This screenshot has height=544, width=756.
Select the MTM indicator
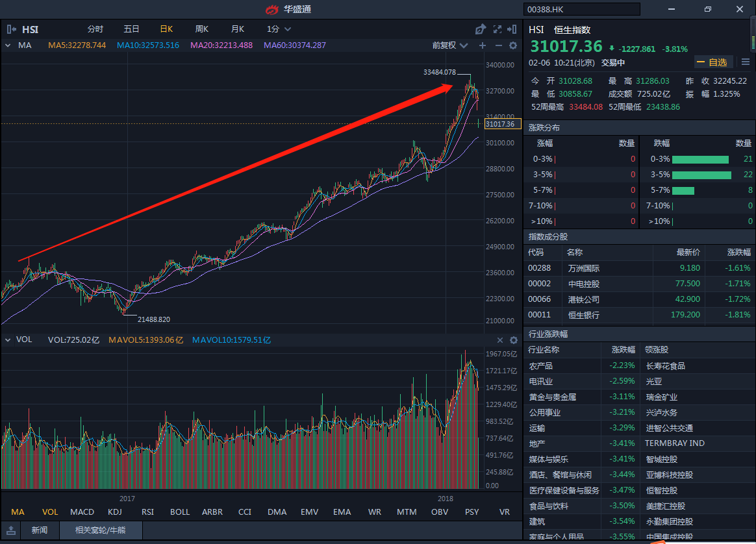(x=407, y=512)
